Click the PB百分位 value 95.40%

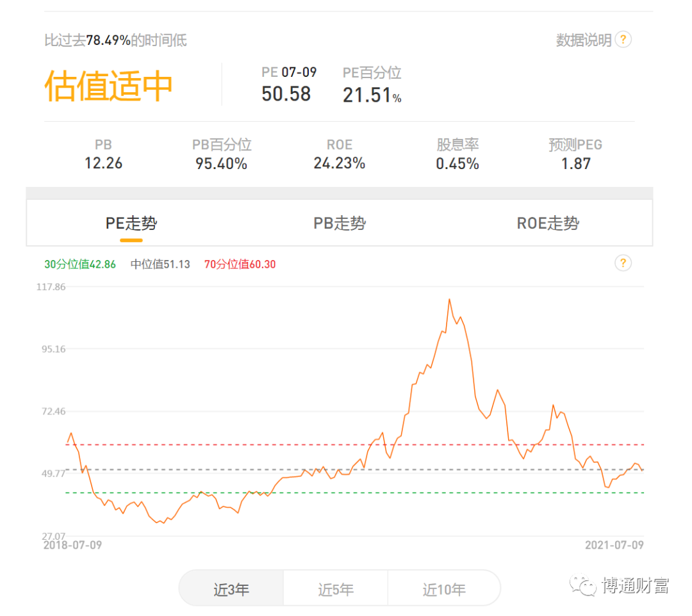click(x=221, y=163)
